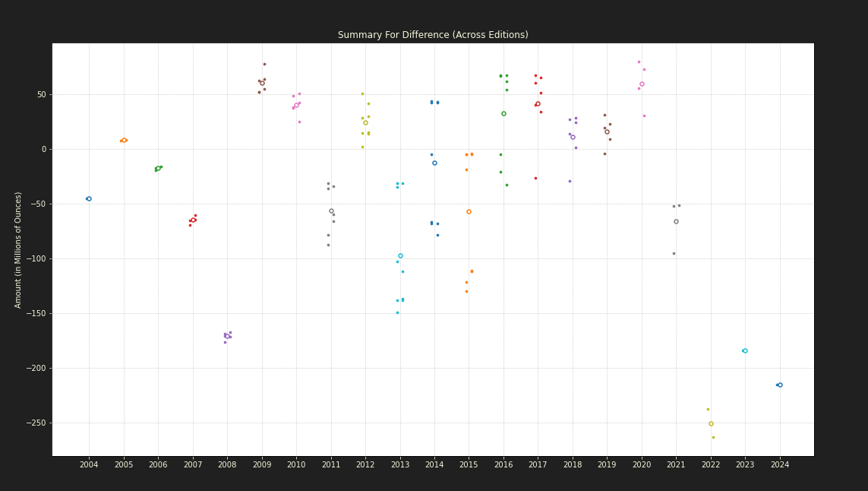The height and width of the screenshot is (491, 868).
Task: Pick the gray hollow circle marker for 2011
Action: click(x=332, y=211)
